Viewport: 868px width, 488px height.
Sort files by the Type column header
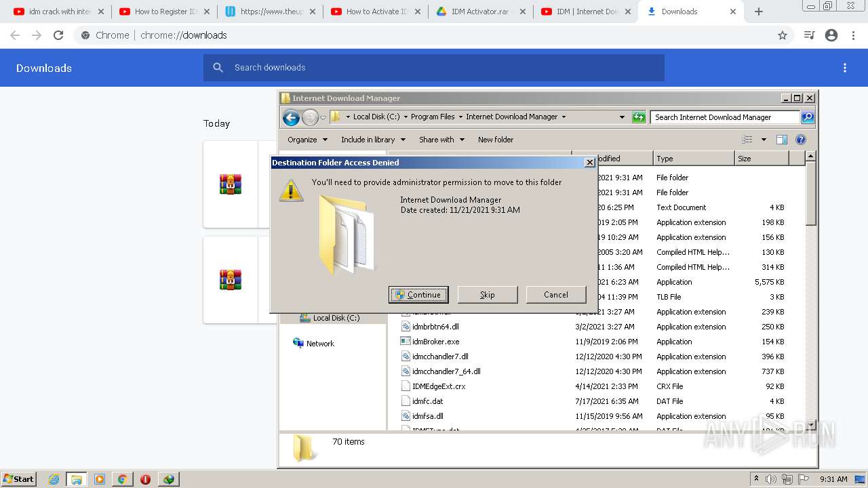694,159
